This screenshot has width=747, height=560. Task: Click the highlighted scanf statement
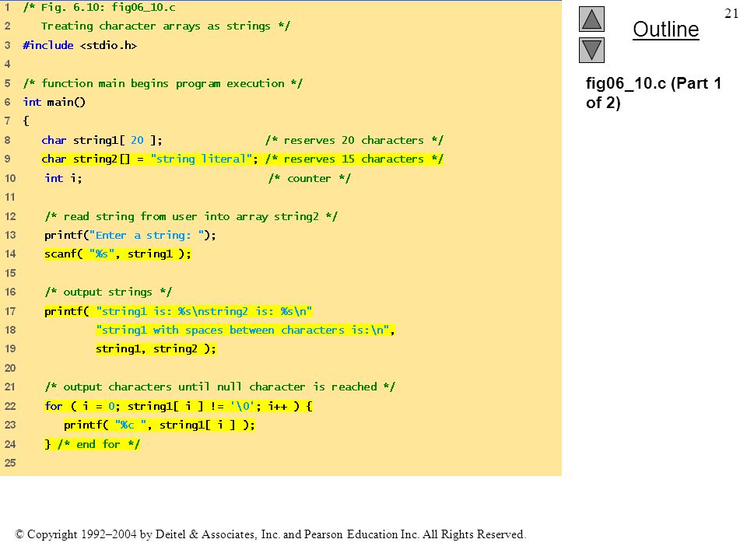(x=117, y=254)
